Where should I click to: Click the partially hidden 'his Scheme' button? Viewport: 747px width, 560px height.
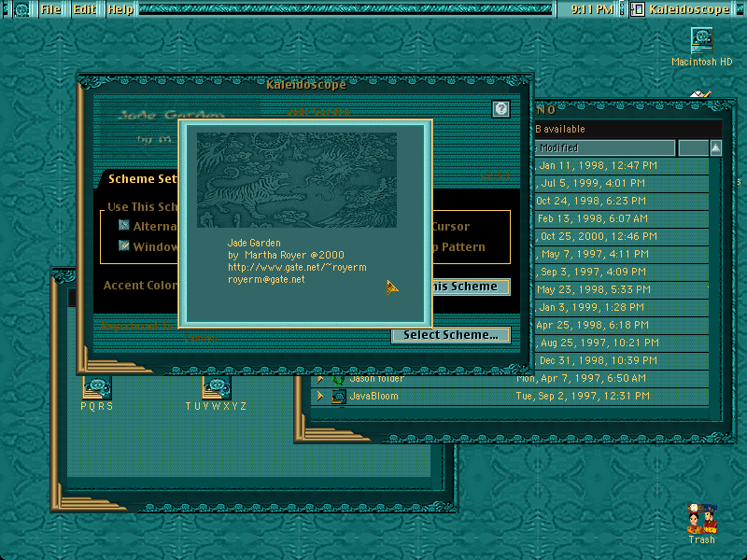[x=472, y=287]
